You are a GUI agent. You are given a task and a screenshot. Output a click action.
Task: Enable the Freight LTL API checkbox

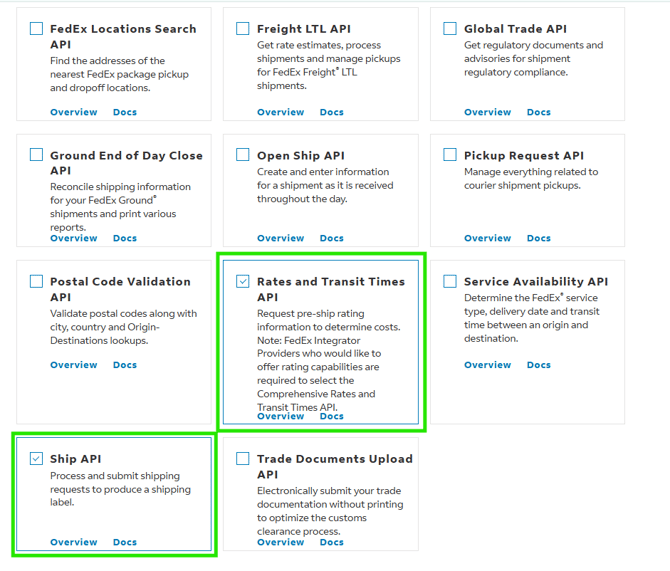243,29
